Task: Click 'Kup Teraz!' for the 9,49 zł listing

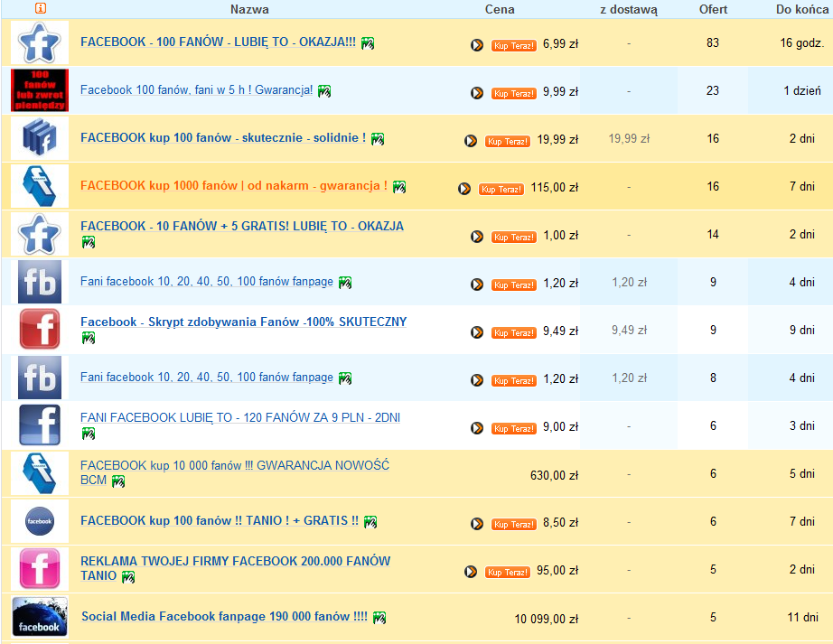Action: (514, 333)
